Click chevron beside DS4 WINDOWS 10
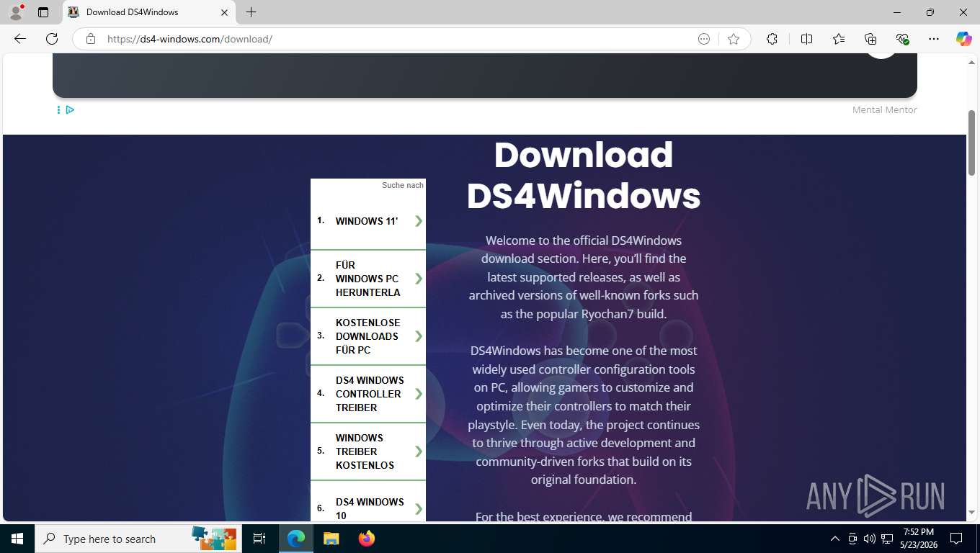The image size is (980, 553). click(x=419, y=508)
